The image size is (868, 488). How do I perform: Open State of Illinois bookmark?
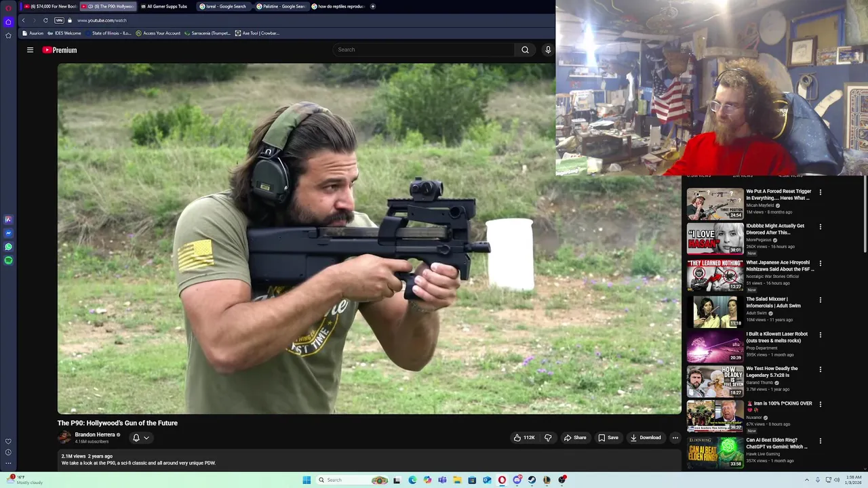108,33
